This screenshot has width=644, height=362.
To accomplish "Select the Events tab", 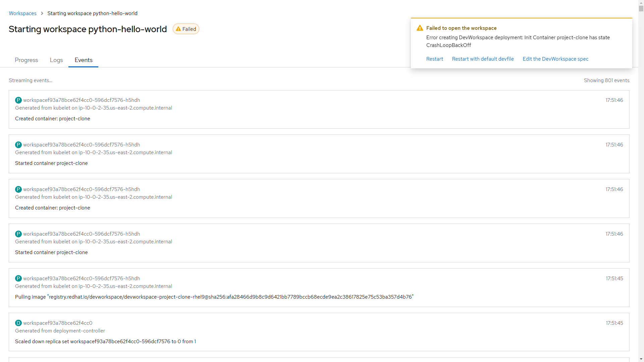I will pyautogui.click(x=84, y=60).
